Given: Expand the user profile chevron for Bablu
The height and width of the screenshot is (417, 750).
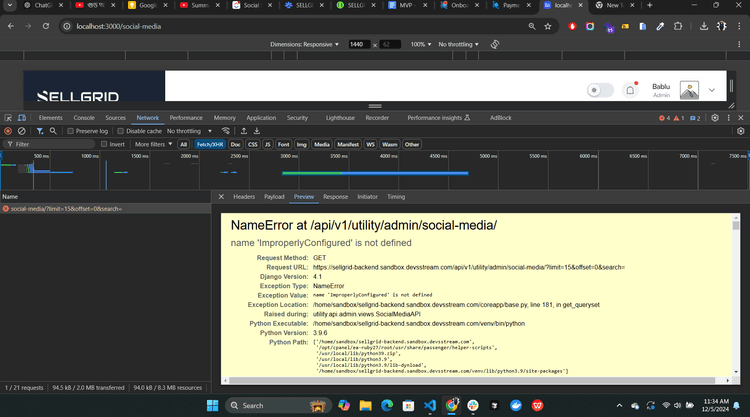Looking at the screenshot, I should point(712,90).
